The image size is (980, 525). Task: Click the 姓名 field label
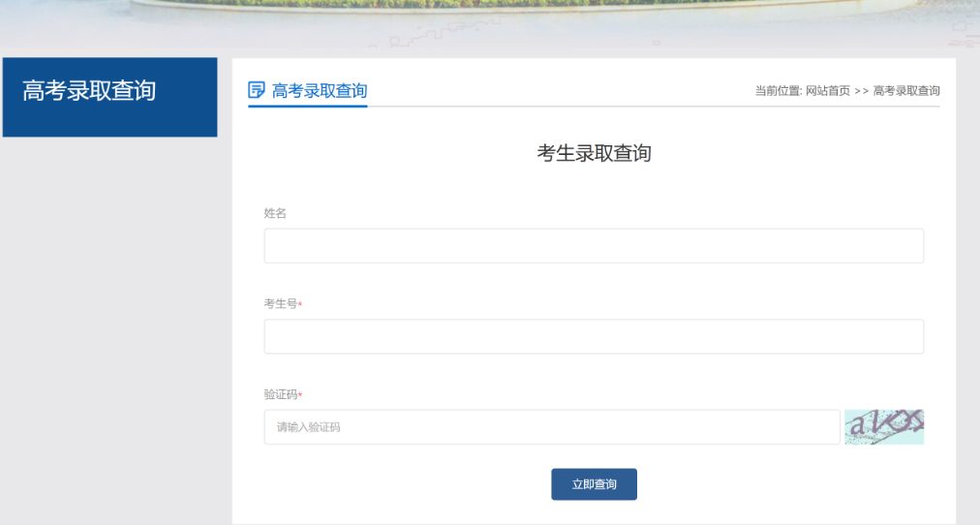pos(275,213)
